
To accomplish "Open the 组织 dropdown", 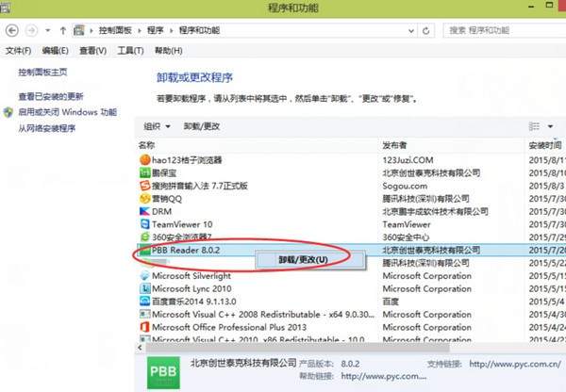I will tap(157, 126).
